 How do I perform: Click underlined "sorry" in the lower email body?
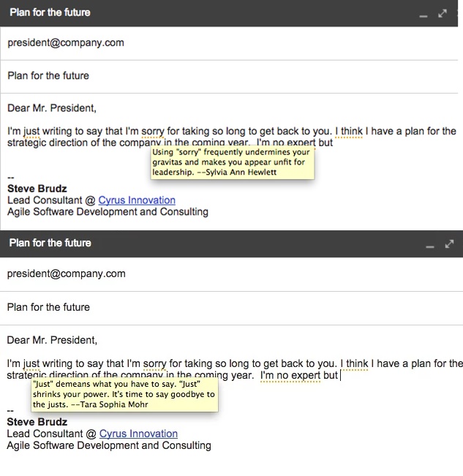tap(154, 363)
